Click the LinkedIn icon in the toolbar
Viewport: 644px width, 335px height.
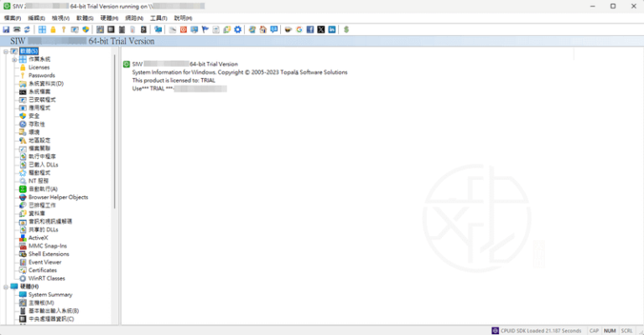[332, 29]
